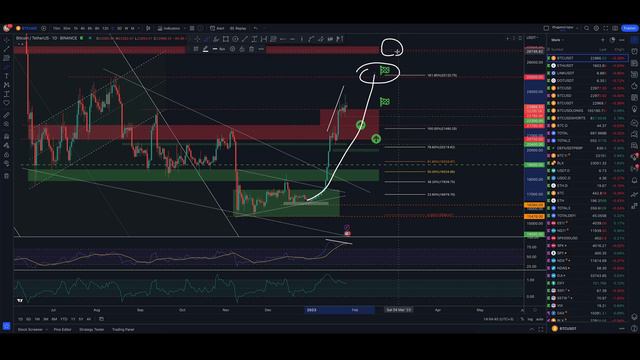This screenshot has width=640, height=360.
Task: Take a chart snapshot with camera icon
Action: pyautogui.click(x=615, y=28)
